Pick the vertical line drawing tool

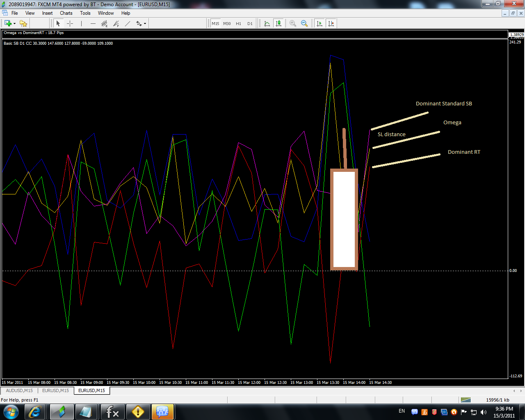pyautogui.click(x=81, y=23)
